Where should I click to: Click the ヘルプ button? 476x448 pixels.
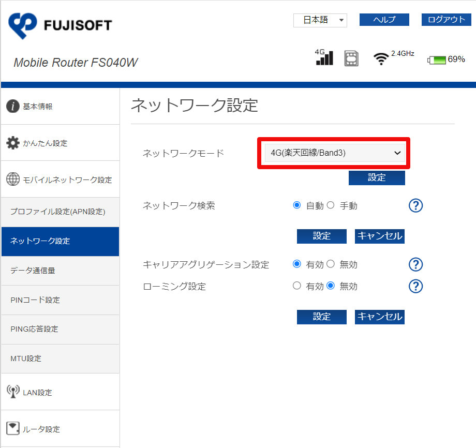[x=384, y=20]
